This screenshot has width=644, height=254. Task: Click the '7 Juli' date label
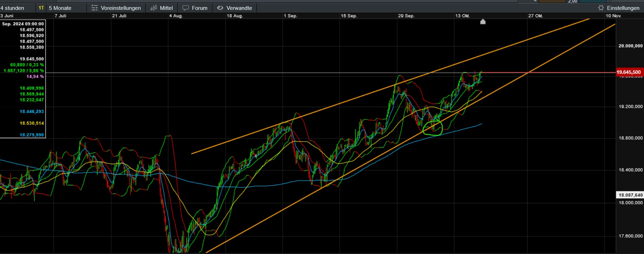60,16
